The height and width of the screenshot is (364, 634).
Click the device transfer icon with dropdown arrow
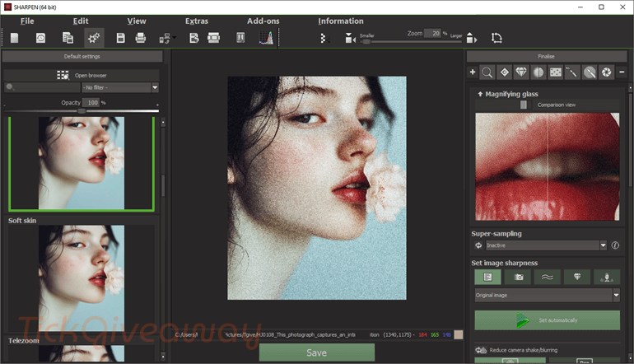click(x=167, y=39)
